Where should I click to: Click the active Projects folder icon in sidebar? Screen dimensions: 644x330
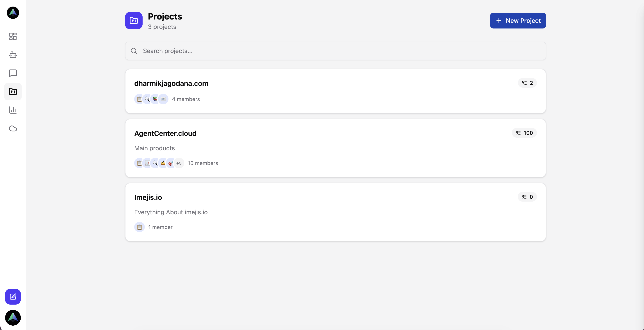(13, 92)
